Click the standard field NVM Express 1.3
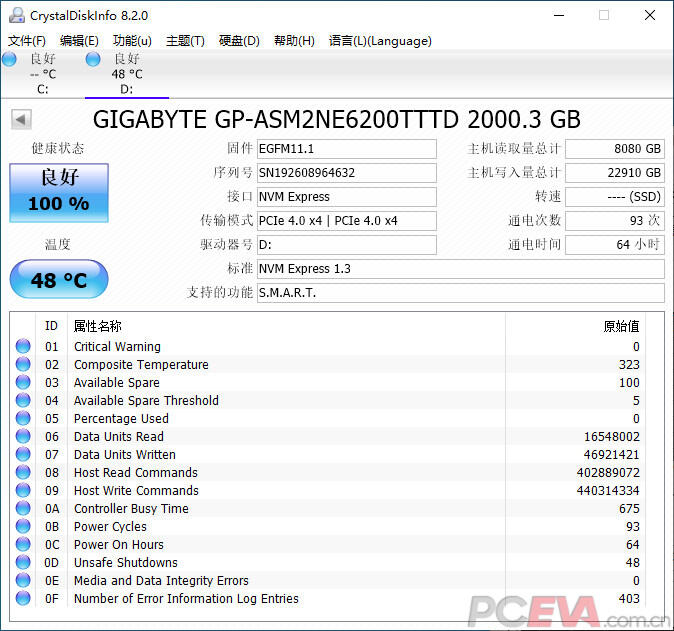 tap(461, 269)
